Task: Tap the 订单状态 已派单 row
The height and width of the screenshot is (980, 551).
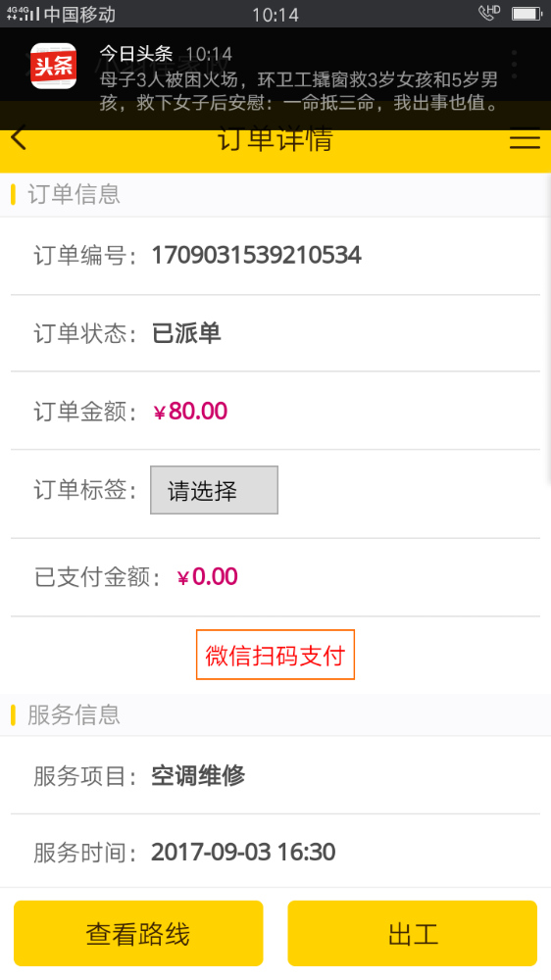Action: (275, 333)
